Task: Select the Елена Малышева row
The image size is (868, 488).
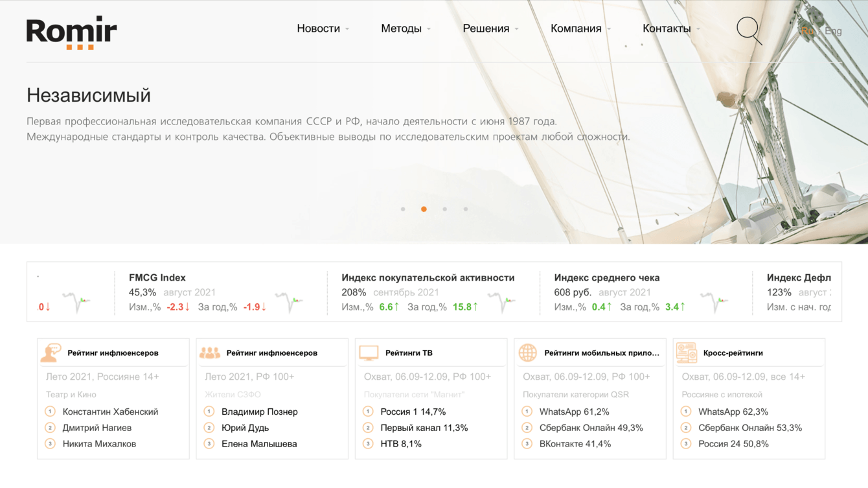Action: pyautogui.click(x=259, y=444)
